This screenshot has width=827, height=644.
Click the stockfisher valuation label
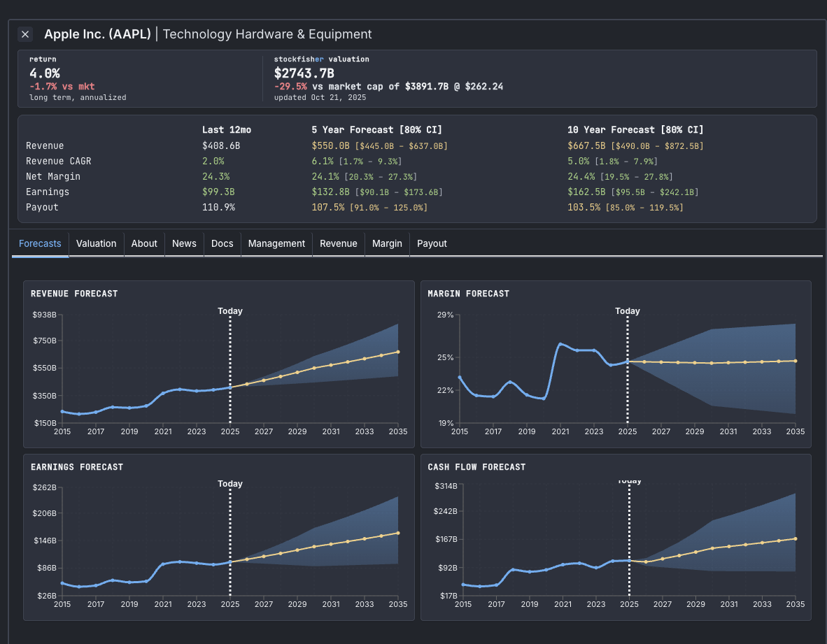tap(321, 59)
